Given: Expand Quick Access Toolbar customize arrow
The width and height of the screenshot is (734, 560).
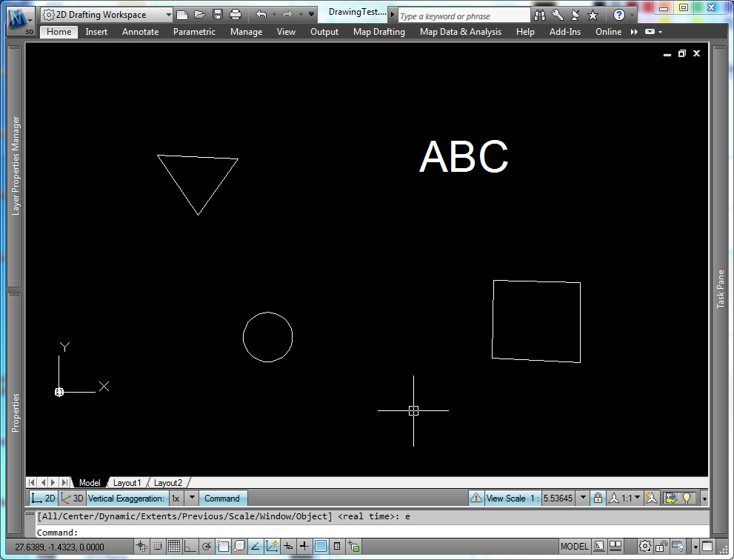Looking at the screenshot, I should click(x=311, y=15).
